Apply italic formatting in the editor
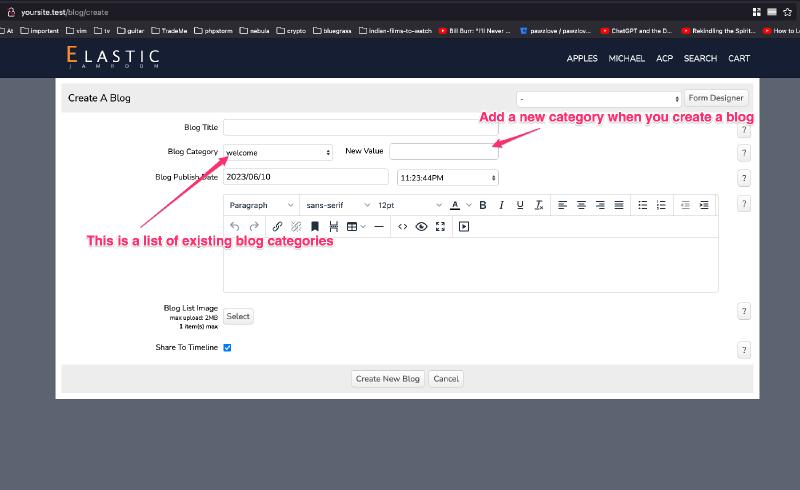This screenshot has width=800, height=490. pyautogui.click(x=501, y=205)
